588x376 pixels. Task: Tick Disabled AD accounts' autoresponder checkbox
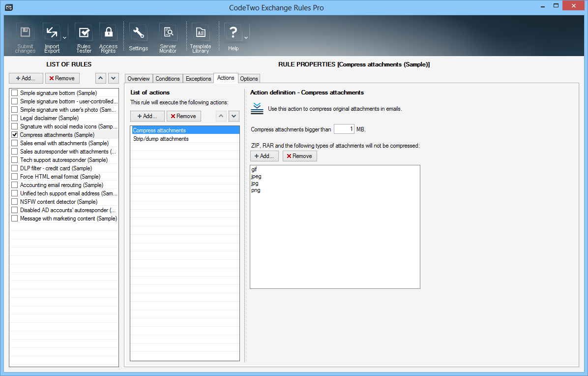[x=15, y=210]
